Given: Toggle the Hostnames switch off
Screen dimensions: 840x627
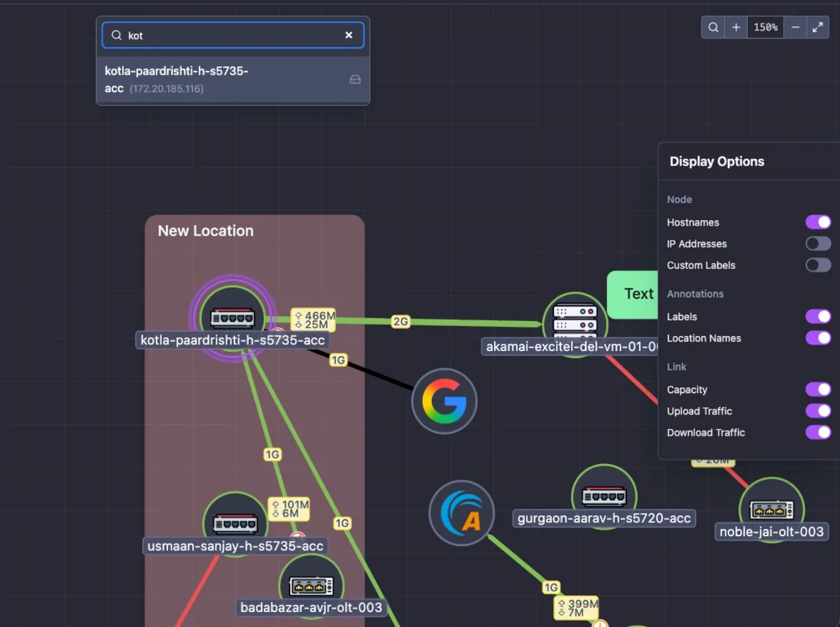Looking at the screenshot, I should [818, 222].
